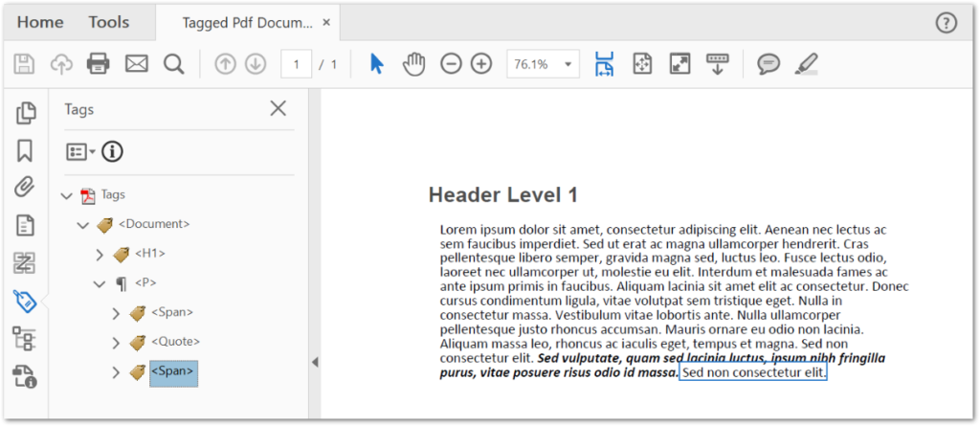
Task: Open the Bookmarks side panel
Action: coord(26,150)
